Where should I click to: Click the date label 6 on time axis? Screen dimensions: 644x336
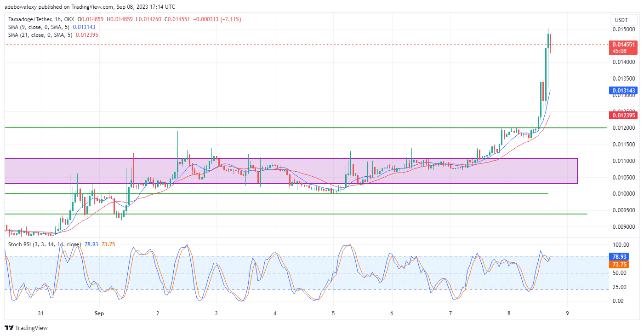[x=392, y=313]
